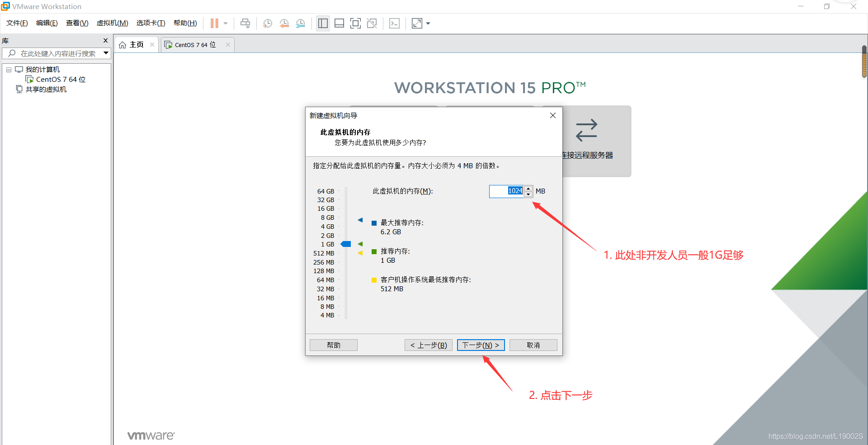Click the 连接远程服务器 arrows icon
Image resolution: width=868 pixels, height=445 pixels.
[x=587, y=130]
